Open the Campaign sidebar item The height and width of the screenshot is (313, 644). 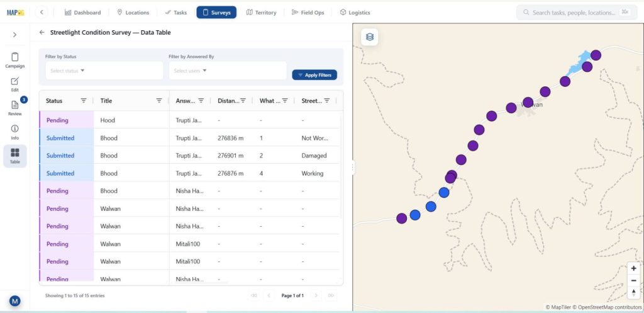(15, 60)
